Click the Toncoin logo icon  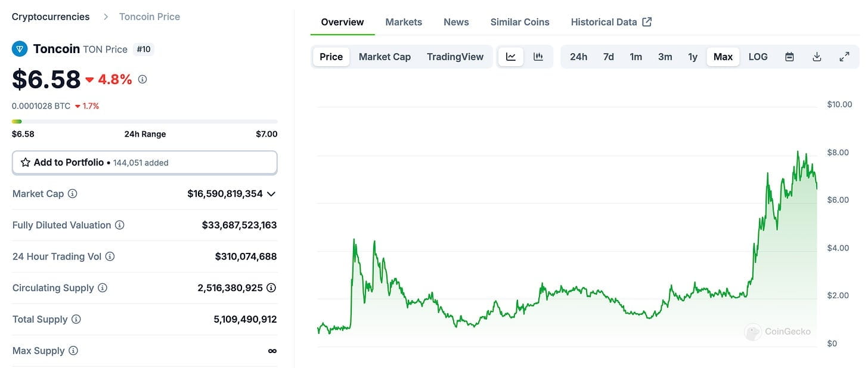tap(20, 49)
